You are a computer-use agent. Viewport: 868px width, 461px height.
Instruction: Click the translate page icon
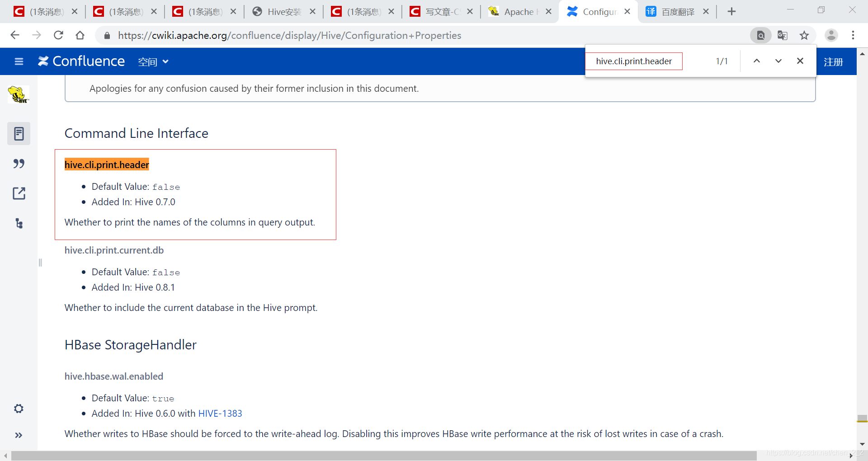(x=783, y=35)
